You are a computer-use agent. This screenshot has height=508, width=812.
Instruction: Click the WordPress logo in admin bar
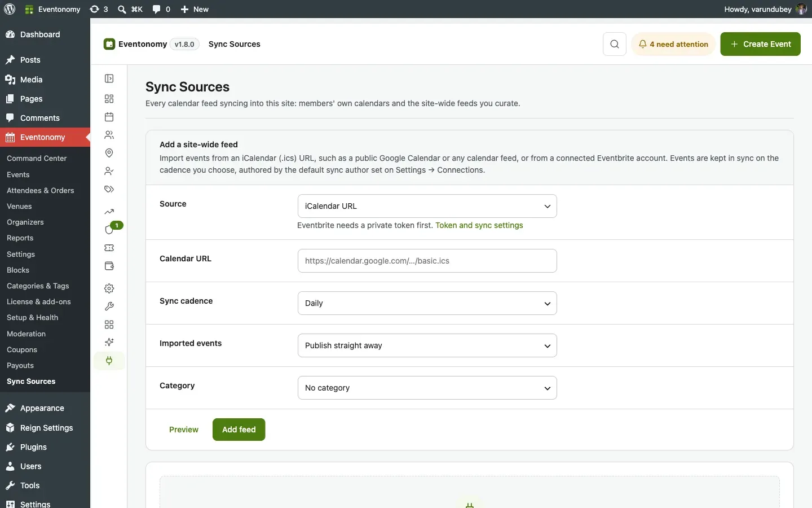[10, 9]
